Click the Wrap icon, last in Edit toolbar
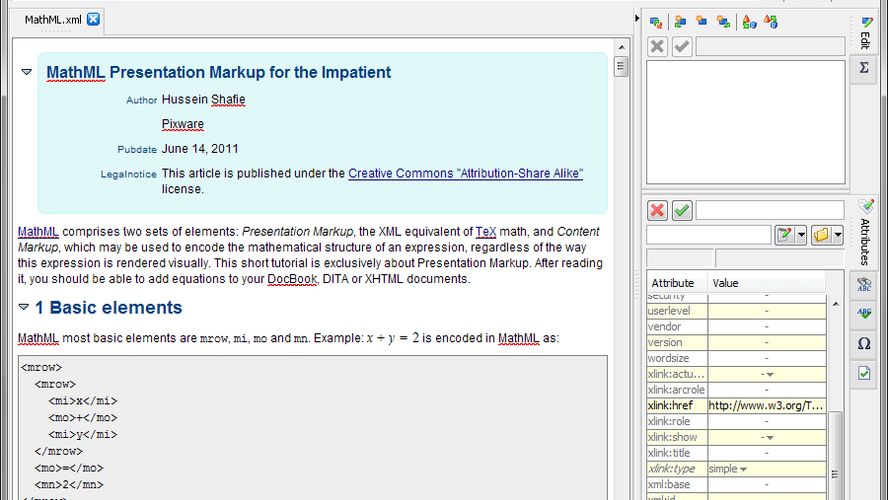 (771, 22)
